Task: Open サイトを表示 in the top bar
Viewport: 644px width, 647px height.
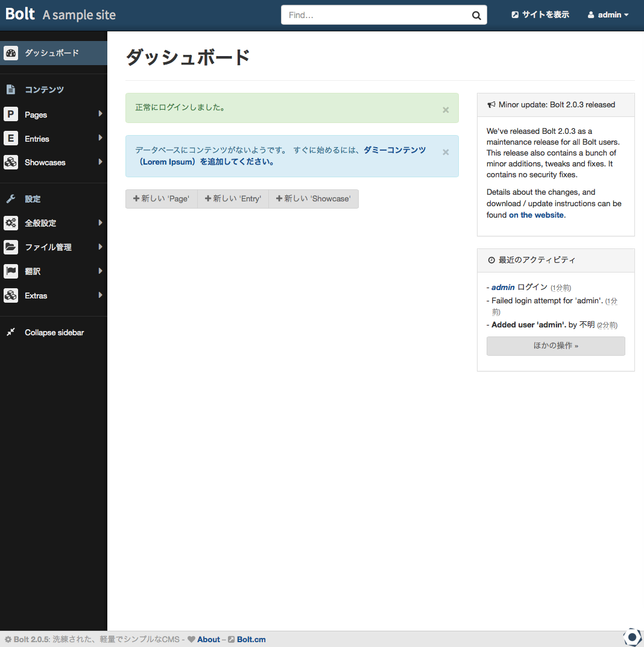Action: tap(540, 14)
